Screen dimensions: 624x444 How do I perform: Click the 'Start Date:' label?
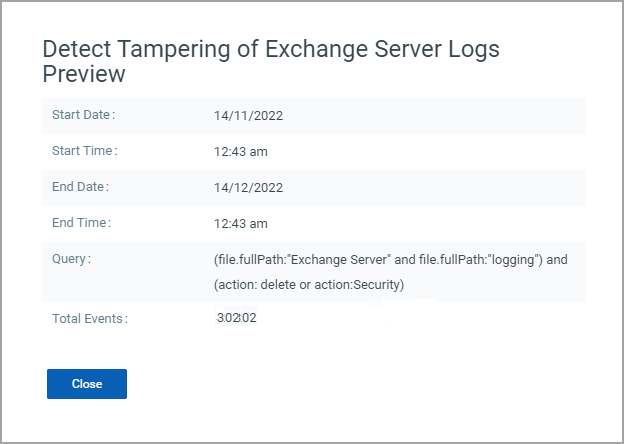84,115
